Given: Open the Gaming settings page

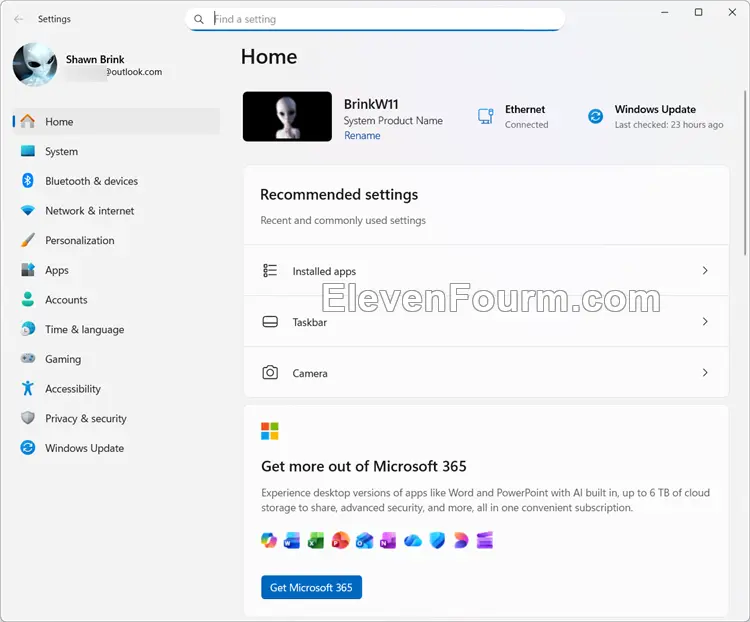Looking at the screenshot, I should click(116, 359).
